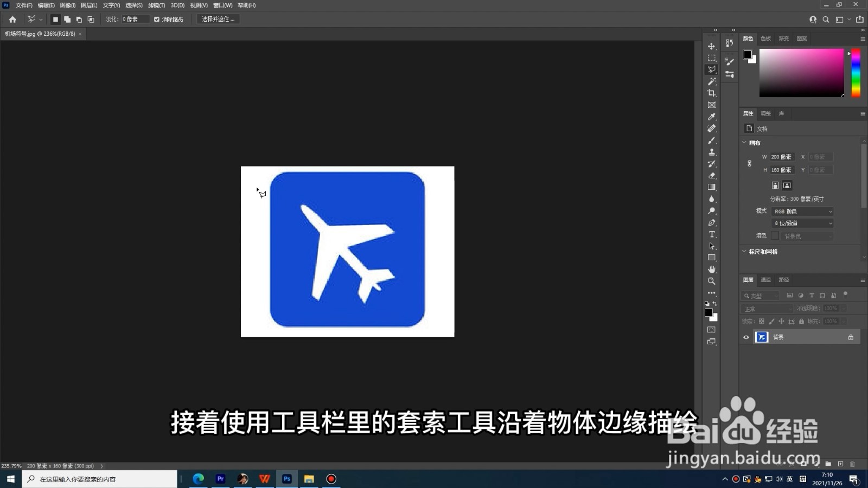Open the 滤镜(T) menu
The height and width of the screenshot is (488, 868).
(x=156, y=5)
